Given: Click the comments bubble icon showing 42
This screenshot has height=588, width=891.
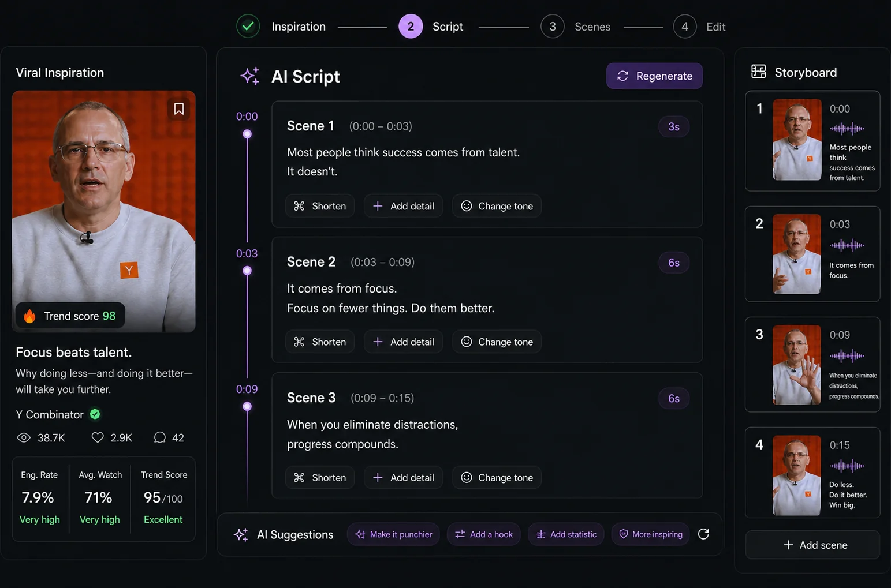Looking at the screenshot, I should tap(160, 437).
